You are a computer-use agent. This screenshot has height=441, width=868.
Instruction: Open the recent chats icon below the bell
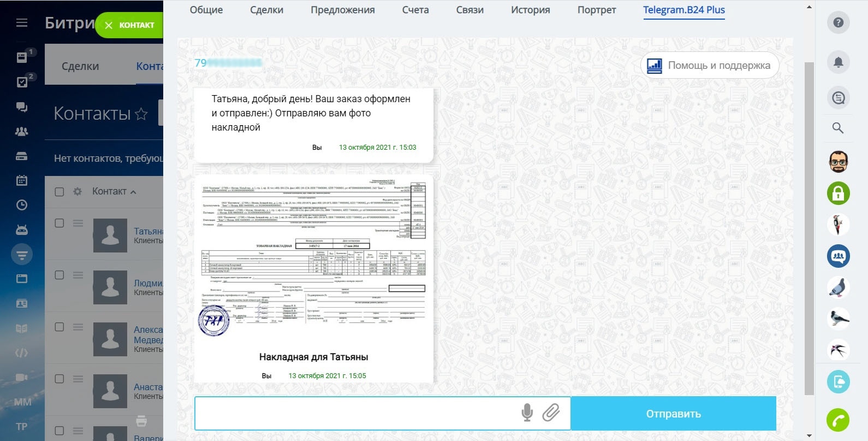point(839,98)
